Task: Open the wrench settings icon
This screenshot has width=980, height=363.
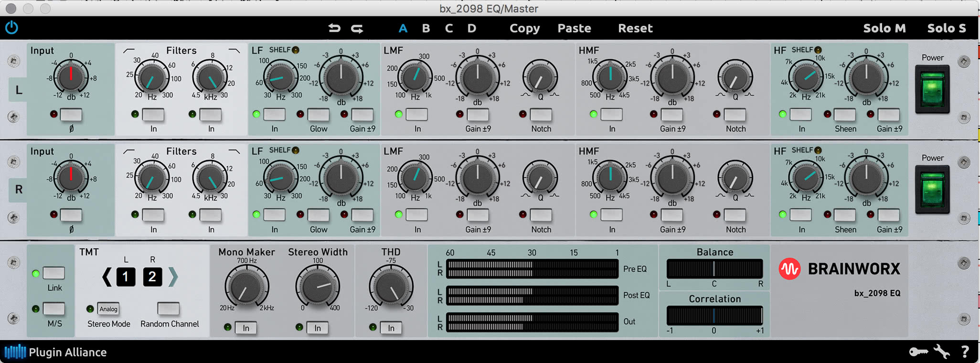Action: [942, 352]
